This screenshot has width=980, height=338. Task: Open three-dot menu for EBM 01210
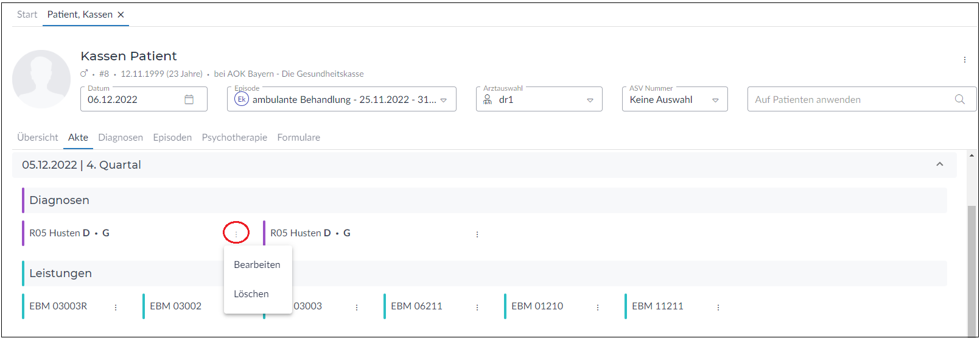tap(598, 308)
